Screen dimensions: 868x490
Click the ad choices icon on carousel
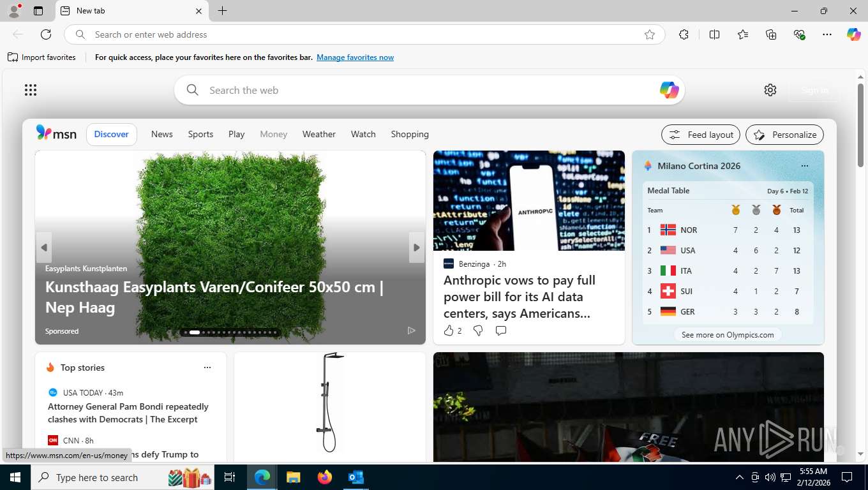coord(411,330)
